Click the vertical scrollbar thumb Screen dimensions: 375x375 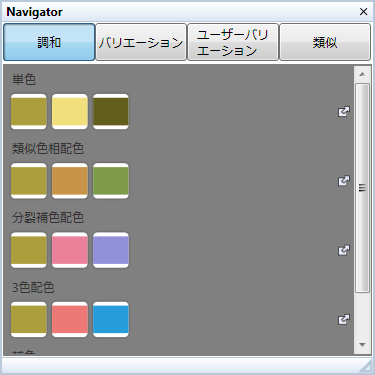coord(362,188)
